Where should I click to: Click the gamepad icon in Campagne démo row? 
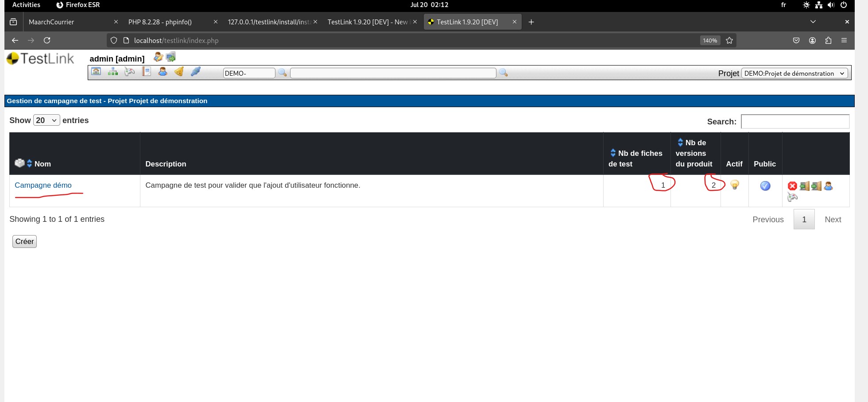[792, 197]
